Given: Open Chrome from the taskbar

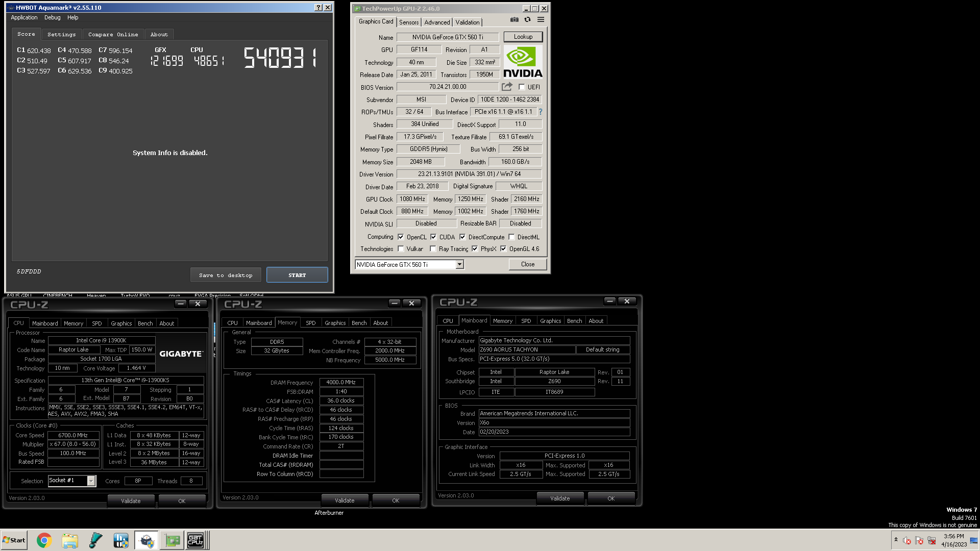Looking at the screenshot, I should [44, 540].
